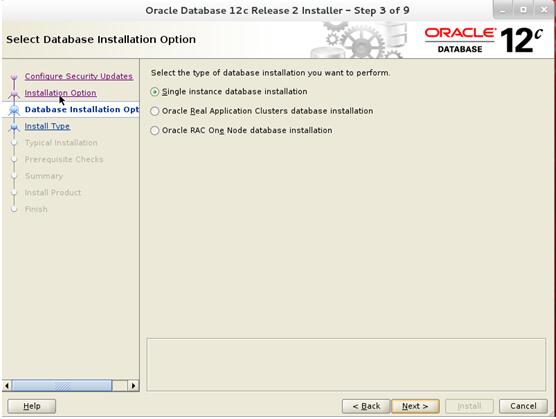Open the Help button

pos(32,406)
